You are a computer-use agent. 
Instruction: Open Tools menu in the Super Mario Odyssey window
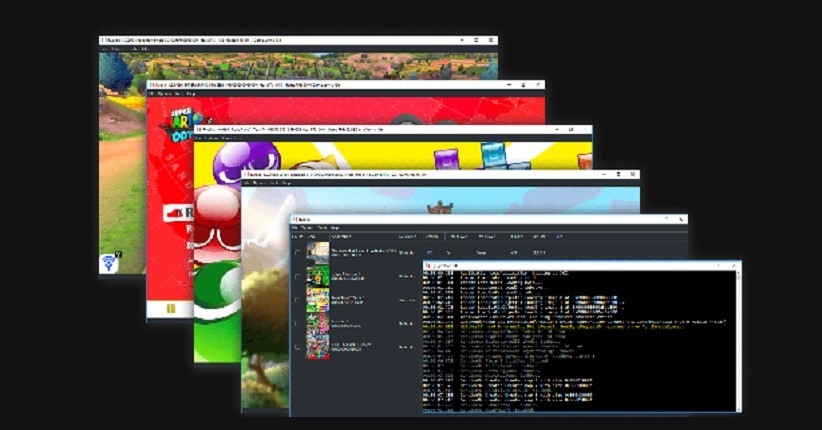coord(179,93)
